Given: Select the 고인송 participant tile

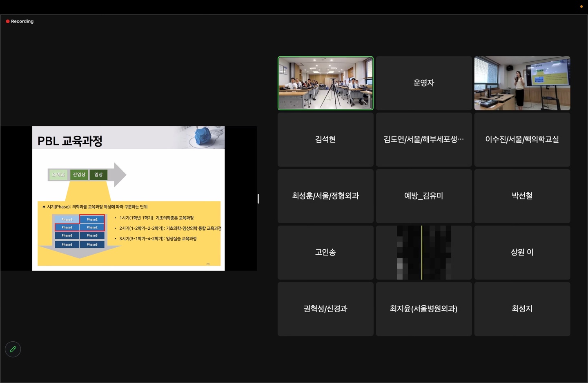Looking at the screenshot, I should (325, 253).
